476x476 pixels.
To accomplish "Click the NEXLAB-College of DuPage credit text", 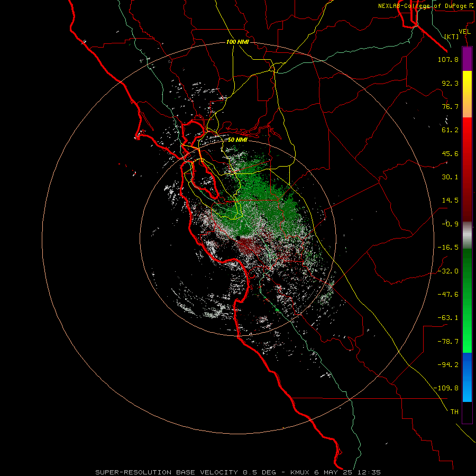I will click(x=426, y=6).
